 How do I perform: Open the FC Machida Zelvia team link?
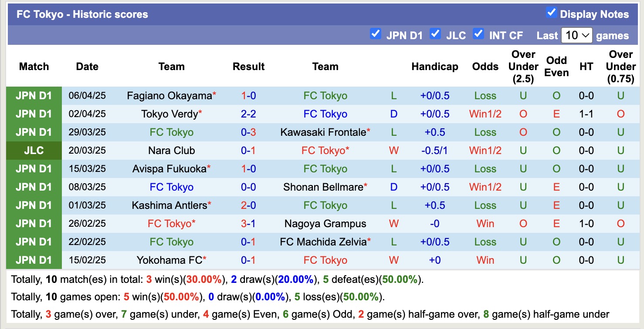pos(325,242)
